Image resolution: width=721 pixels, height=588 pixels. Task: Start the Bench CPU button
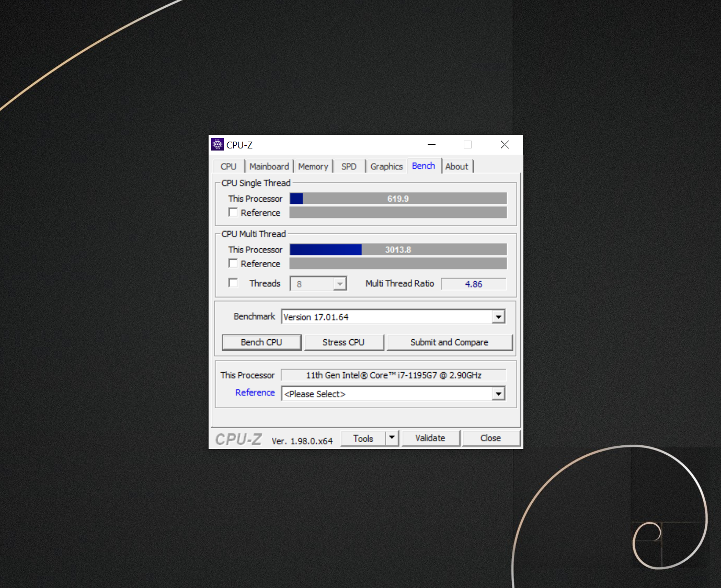[x=261, y=342]
